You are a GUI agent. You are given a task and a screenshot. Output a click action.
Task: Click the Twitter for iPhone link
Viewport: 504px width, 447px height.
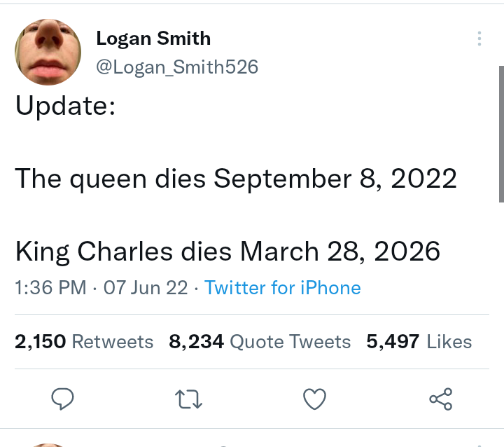click(x=283, y=288)
